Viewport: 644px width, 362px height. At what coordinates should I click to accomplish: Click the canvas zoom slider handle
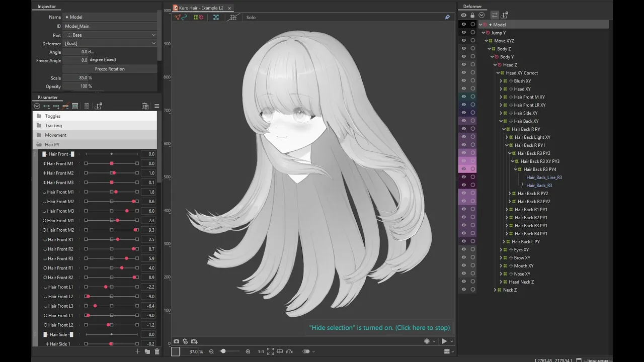click(x=223, y=351)
